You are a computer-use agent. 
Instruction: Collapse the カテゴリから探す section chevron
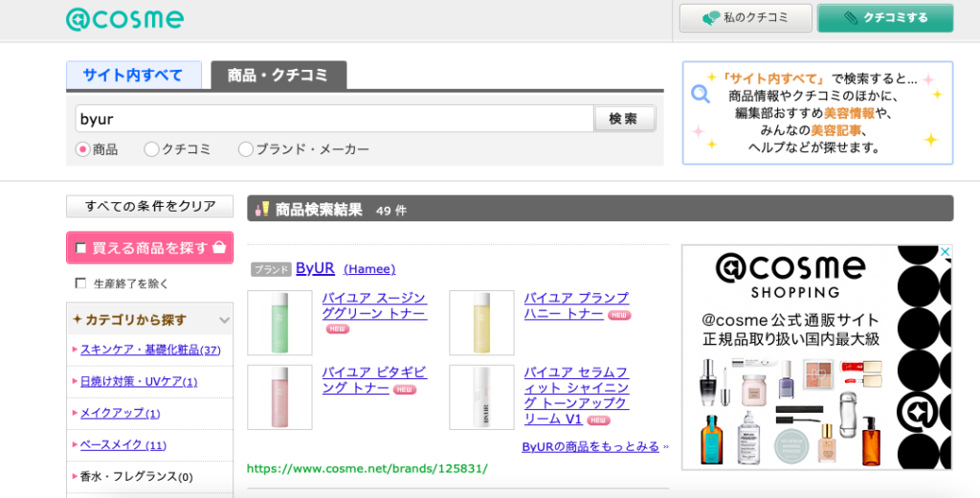click(x=224, y=320)
